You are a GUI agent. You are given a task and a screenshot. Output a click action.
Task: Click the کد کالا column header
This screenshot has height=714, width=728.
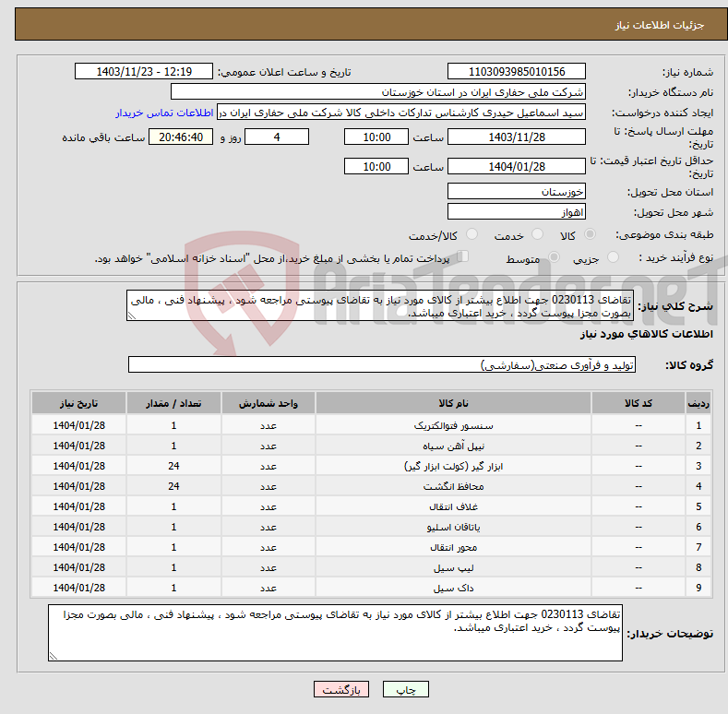tap(638, 403)
